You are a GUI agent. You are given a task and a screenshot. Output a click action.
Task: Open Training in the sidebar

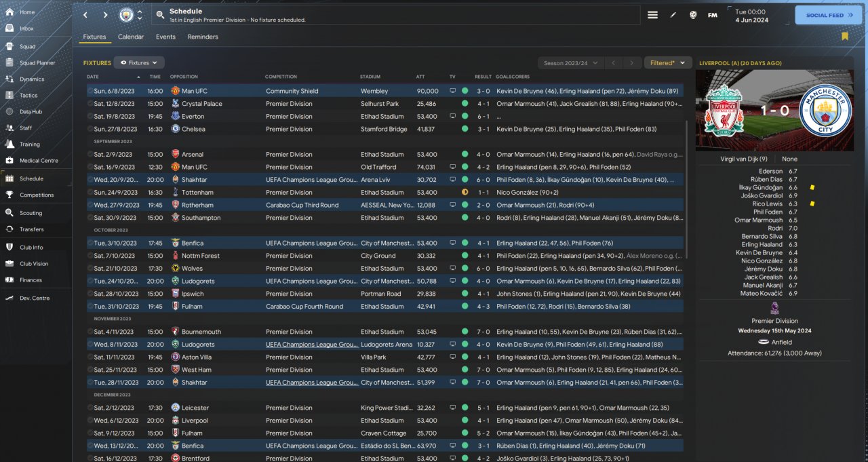(x=29, y=145)
